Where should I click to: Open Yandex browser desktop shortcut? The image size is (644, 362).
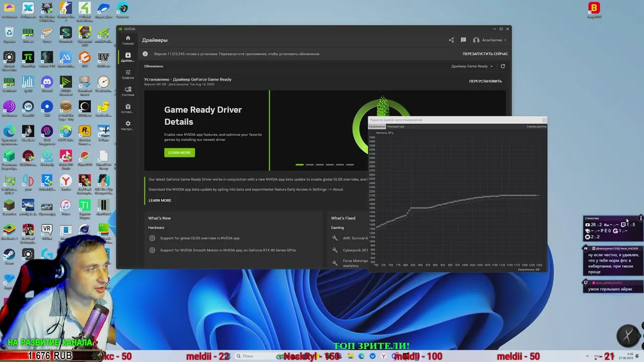pyautogui.click(x=65, y=183)
